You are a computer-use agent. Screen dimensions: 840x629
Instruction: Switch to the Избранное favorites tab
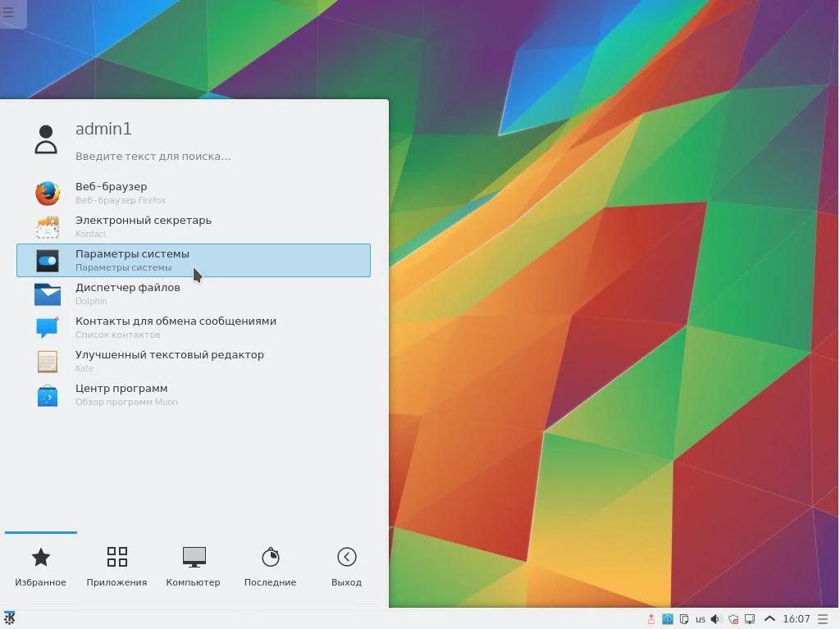point(41,567)
